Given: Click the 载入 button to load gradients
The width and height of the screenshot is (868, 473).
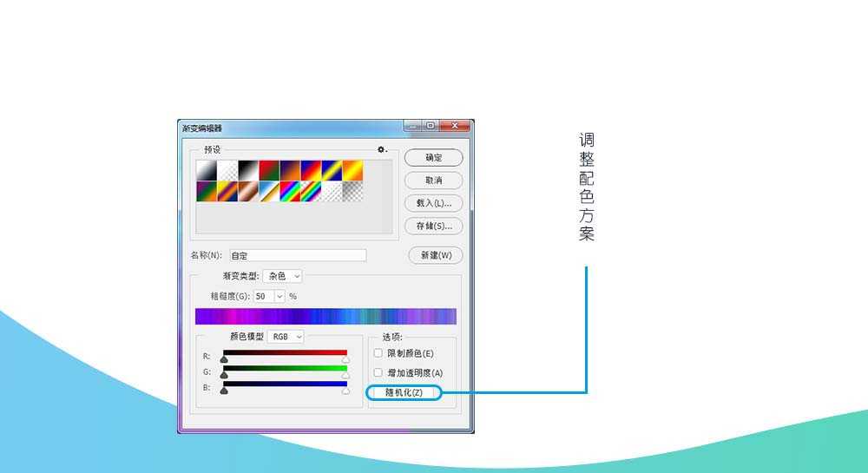Looking at the screenshot, I should pyautogui.click(x=433, y=203).
